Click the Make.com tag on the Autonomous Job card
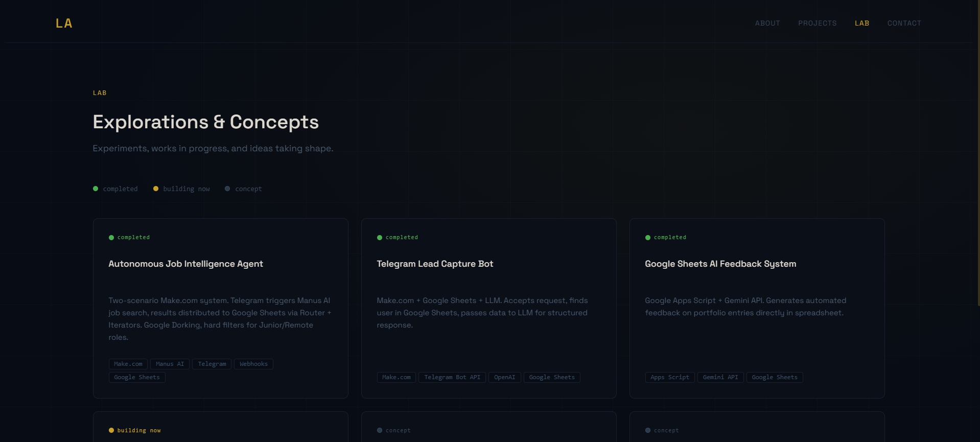980x442 pixels. (128, 364)
